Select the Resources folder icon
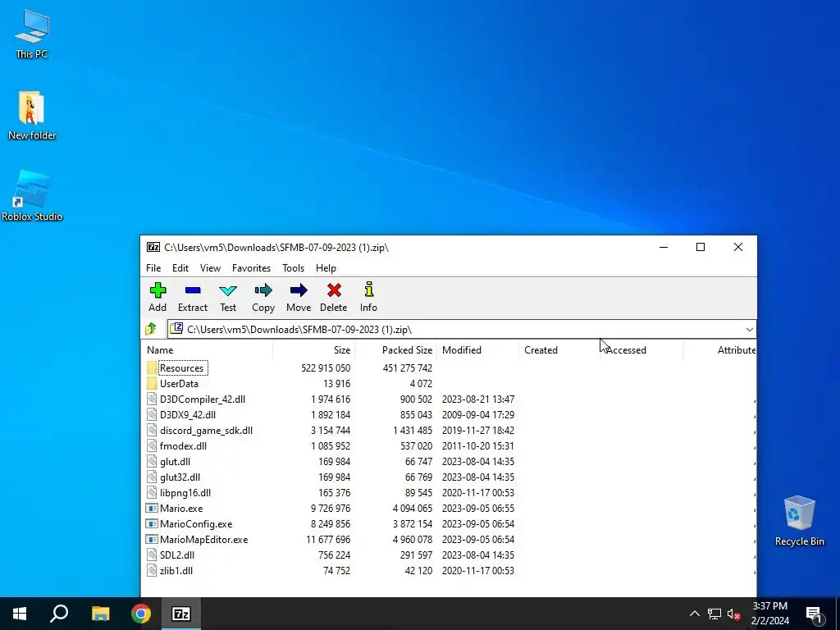This screenshot has width=840, height=630. (152, 368)
